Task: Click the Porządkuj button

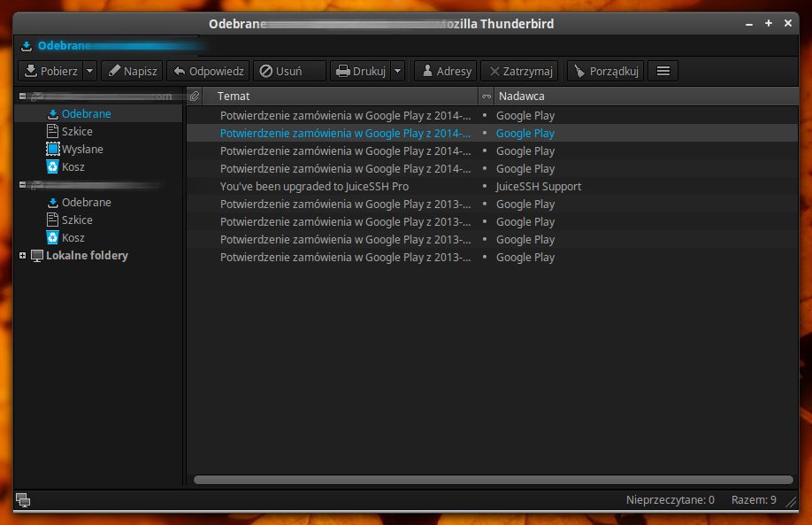Action: (x=606, y=71)
